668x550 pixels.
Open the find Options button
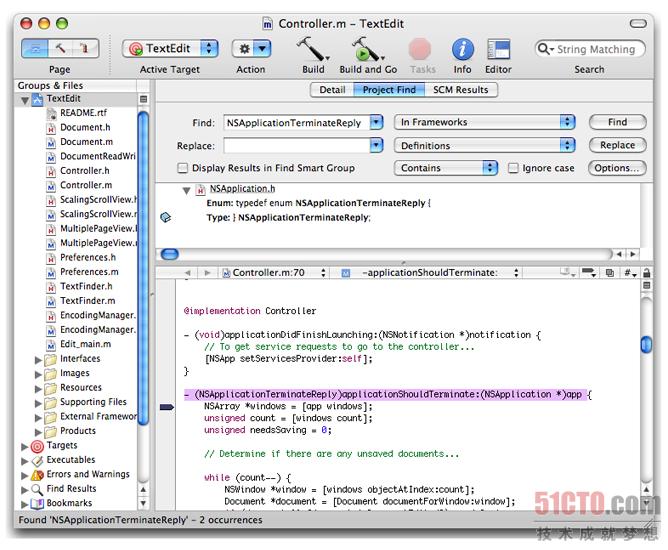[x=617, y=168]
